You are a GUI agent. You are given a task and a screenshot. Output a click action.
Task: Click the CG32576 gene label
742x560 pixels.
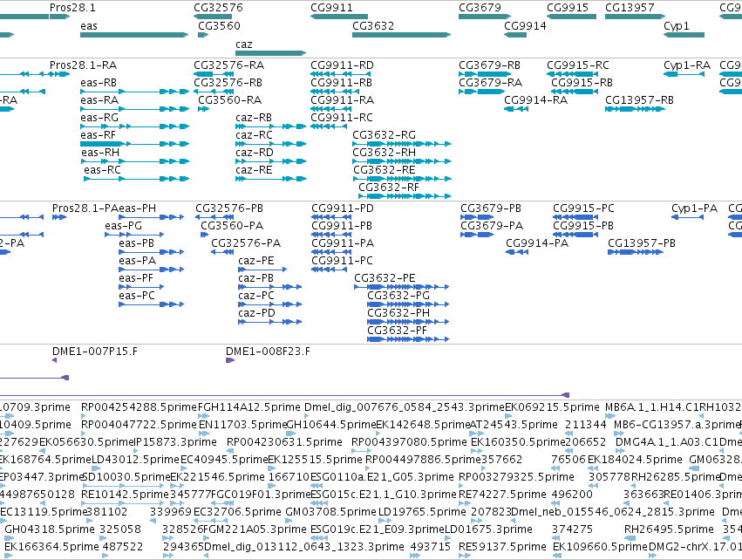coord(218,8)
